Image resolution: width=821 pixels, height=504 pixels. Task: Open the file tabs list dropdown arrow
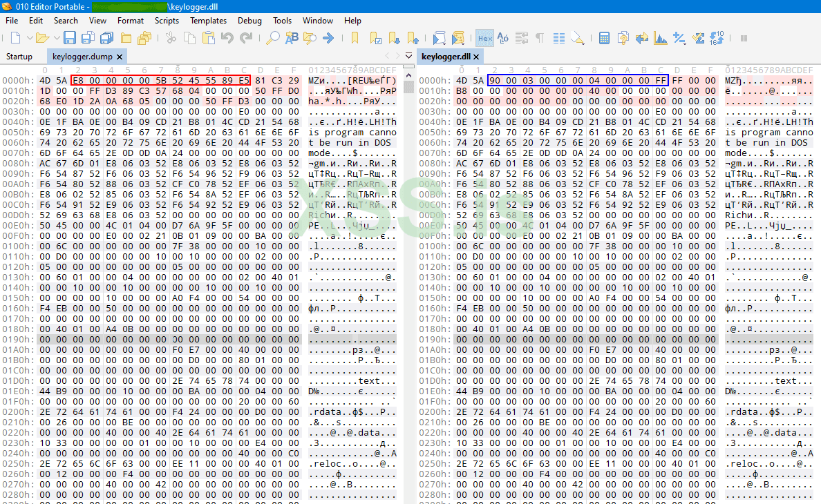pyautogui.click(x=408, y=55)
